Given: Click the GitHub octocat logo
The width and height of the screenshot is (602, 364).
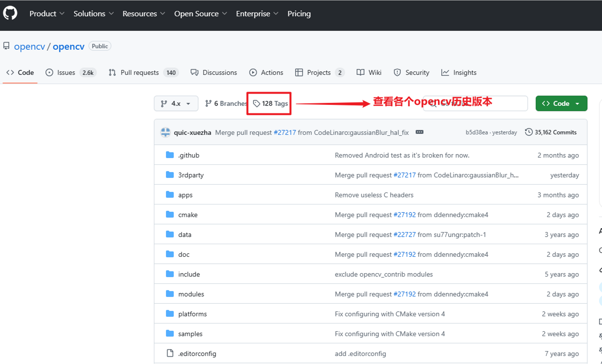Looking at the screenshot, I should [10, 14].
